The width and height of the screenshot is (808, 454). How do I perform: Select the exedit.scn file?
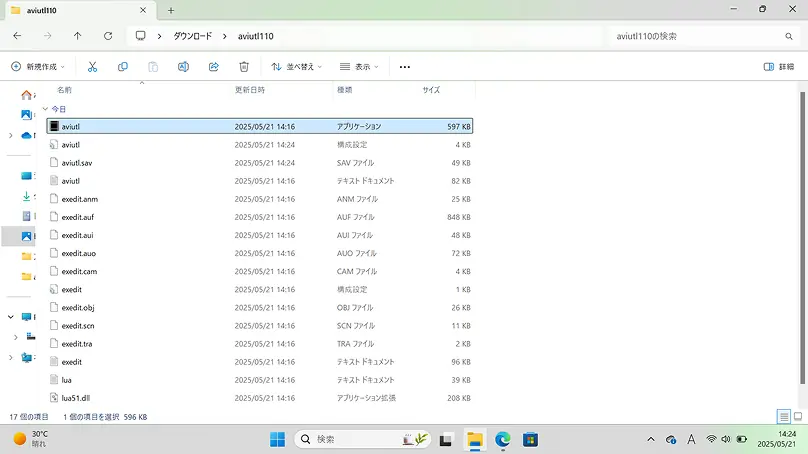click(260, 326)
